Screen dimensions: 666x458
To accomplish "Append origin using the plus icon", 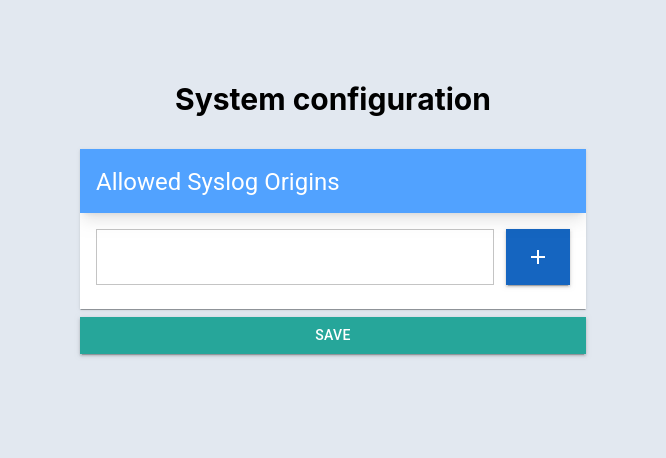I will point(538,257).
